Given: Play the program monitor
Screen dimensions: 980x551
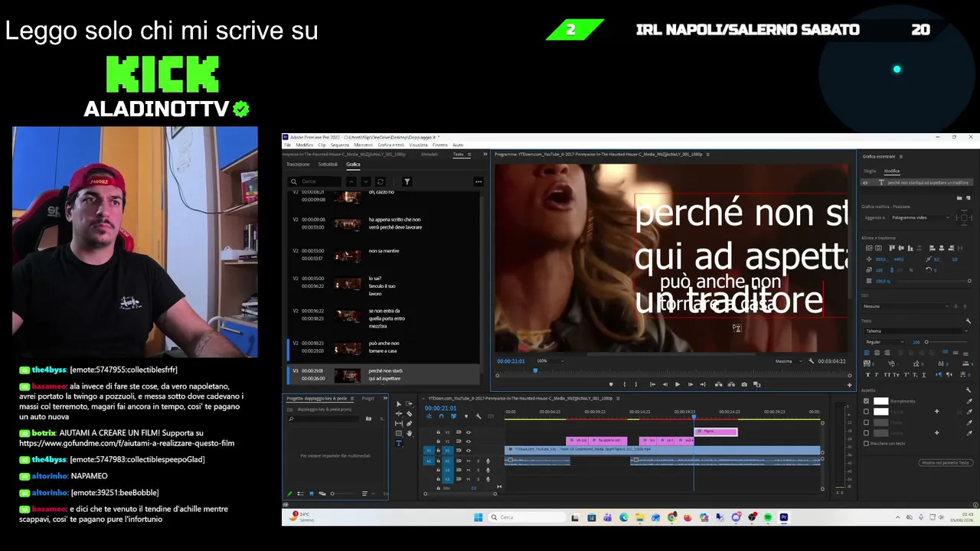Looking at the screenshot, I should 677,384.
